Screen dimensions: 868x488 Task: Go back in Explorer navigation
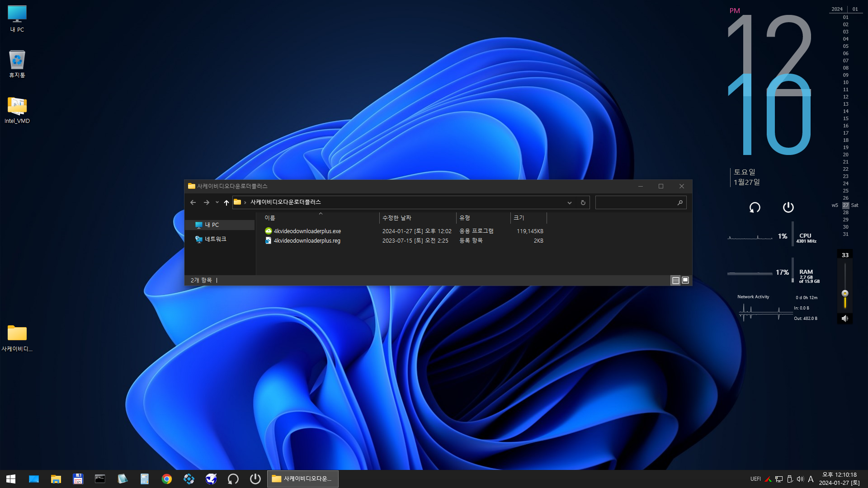coord(193,202)
